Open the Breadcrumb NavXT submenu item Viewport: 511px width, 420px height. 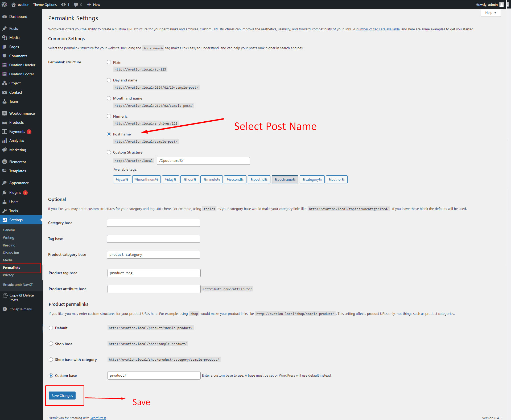[x=18, y=285]
